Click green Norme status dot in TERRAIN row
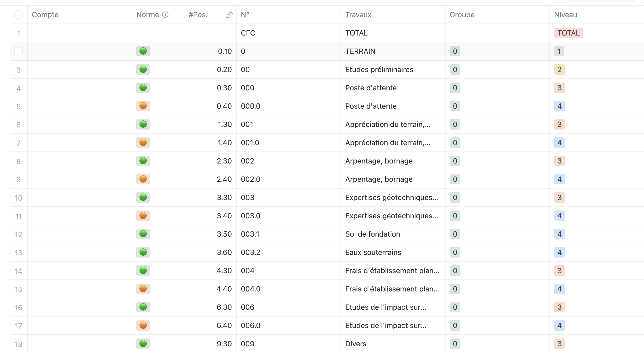Viewport: 644px width, 351px height. [143, 51]
